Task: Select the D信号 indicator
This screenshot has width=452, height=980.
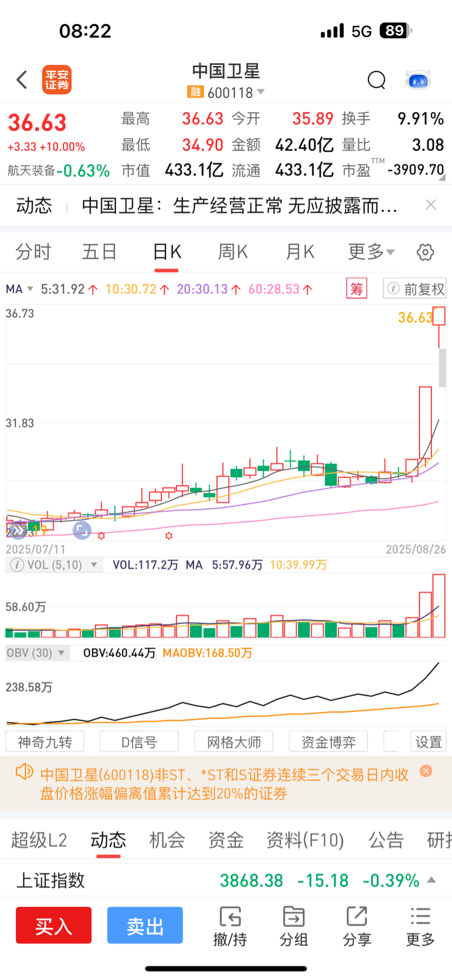Action: (139, 742)
